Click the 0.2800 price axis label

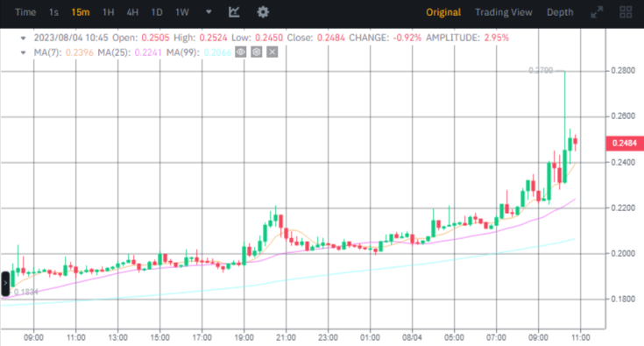(x=623, y=71)
